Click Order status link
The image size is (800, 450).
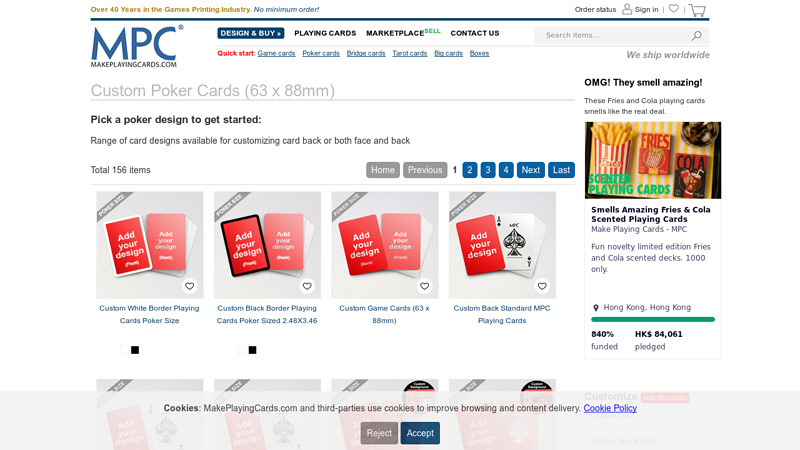(595, 10)
